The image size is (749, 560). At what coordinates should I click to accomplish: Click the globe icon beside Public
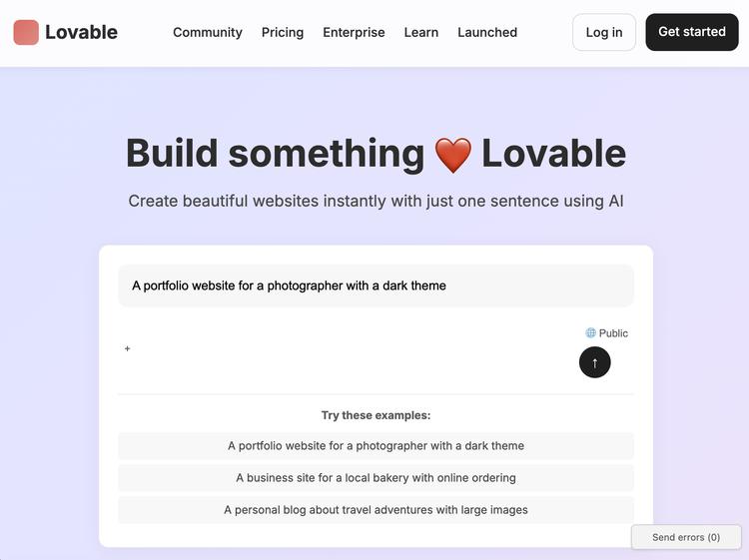(x=591, y=333)
